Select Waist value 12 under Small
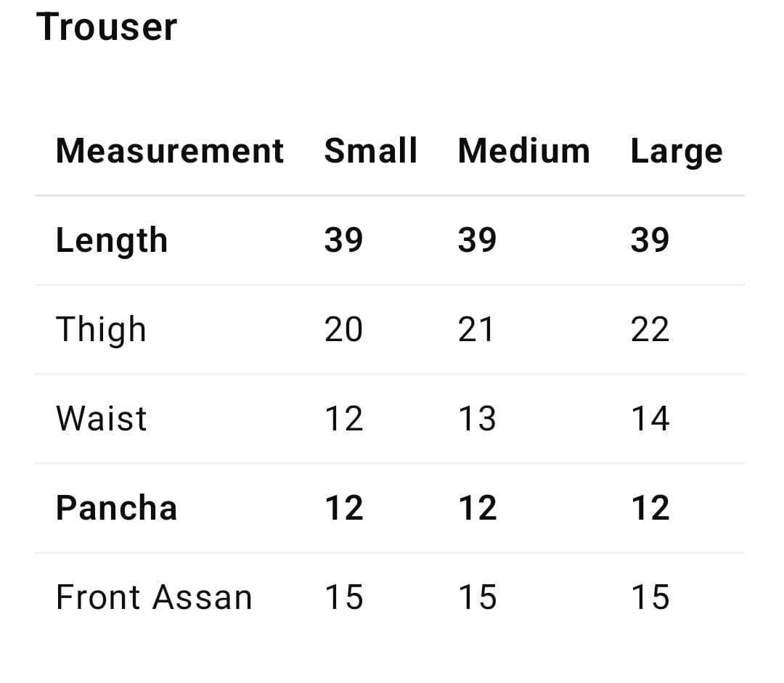This screenshot has width=784, height=683. tap(343, 419)
